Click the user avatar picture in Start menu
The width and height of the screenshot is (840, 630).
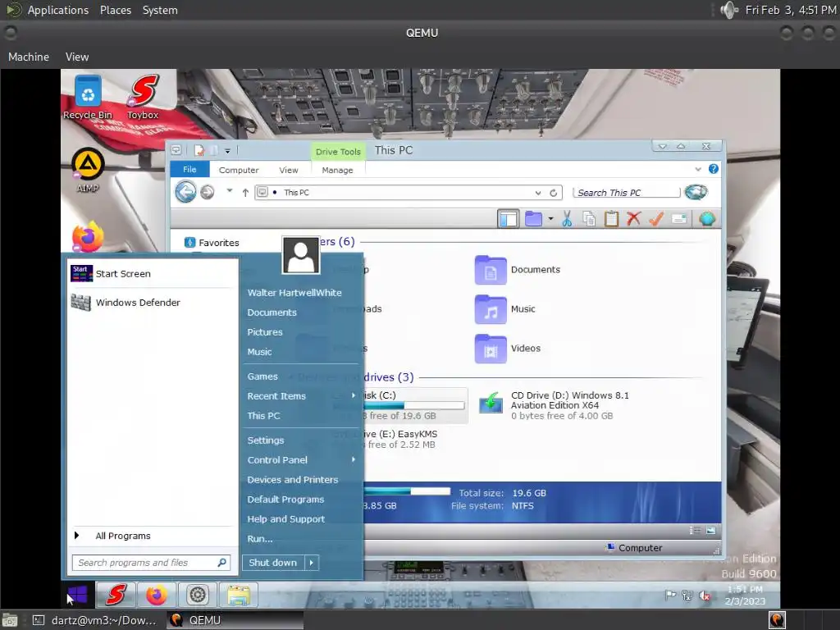click(300, 255)
